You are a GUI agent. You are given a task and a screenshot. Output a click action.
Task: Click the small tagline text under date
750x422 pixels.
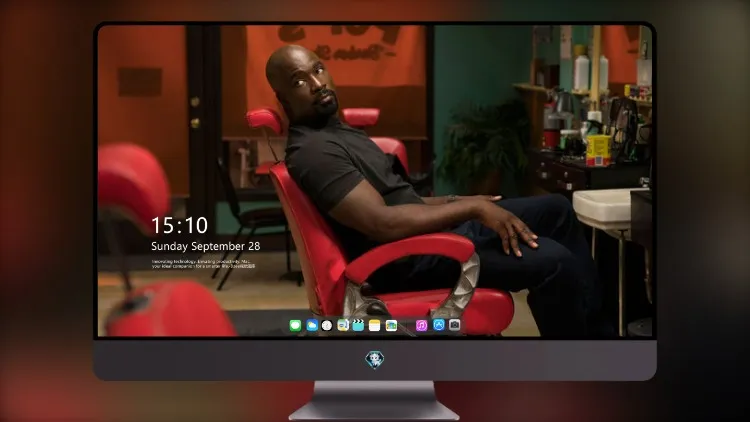pos(203,264)
